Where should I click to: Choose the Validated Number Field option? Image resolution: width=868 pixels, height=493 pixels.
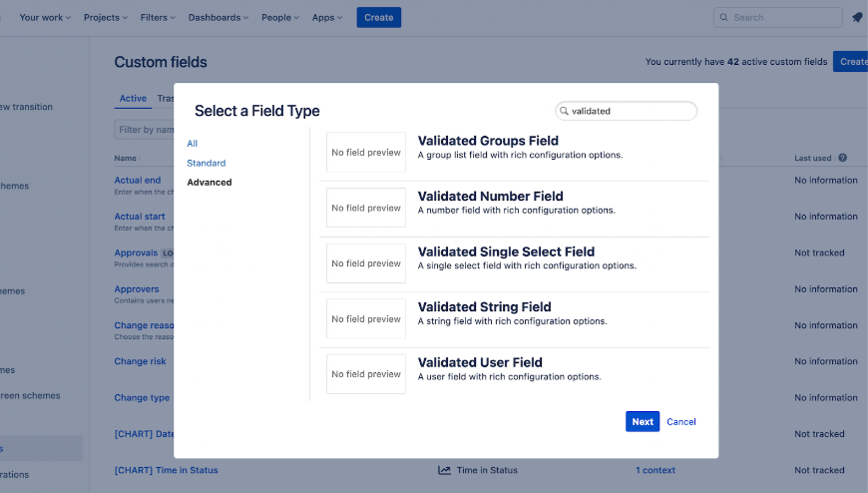point(491,197)
